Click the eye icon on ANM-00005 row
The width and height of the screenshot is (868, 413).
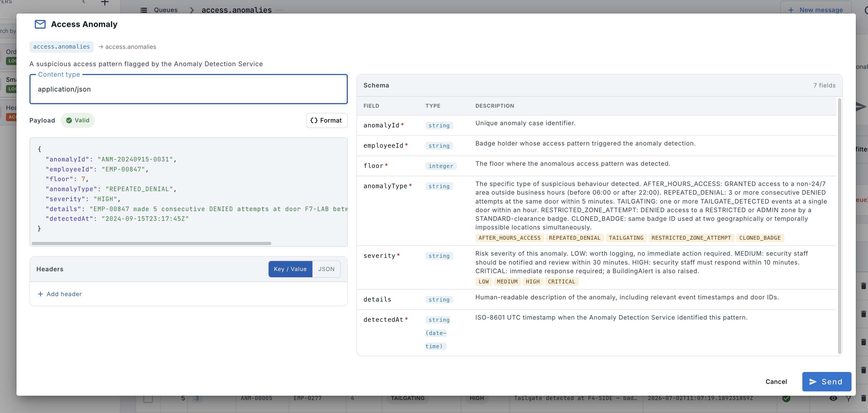coord(833,398)
